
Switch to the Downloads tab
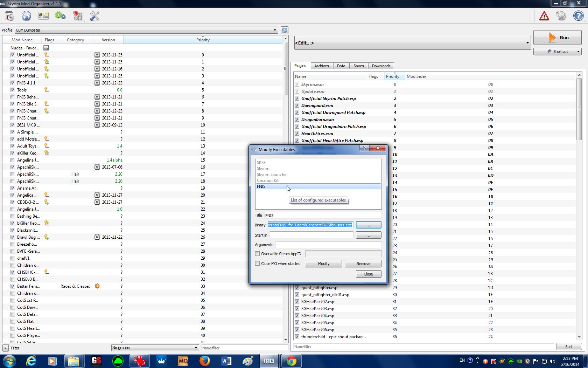381,66
